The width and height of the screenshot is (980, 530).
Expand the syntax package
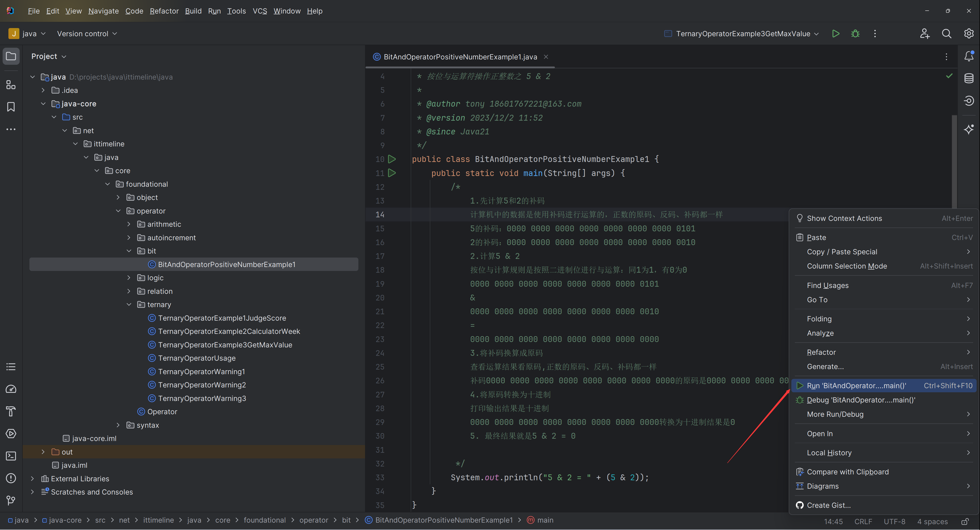point(118,425)
